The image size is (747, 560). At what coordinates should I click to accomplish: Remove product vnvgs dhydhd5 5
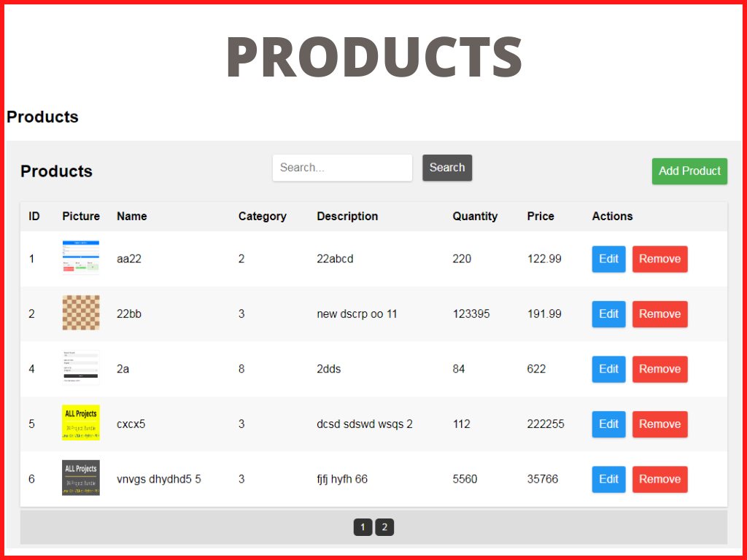[659, 479]
